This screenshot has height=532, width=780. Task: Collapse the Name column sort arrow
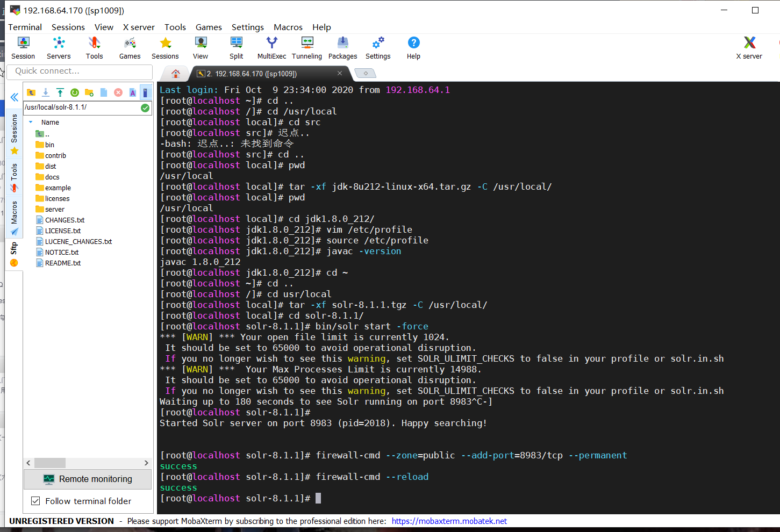(x=31, y=122)
